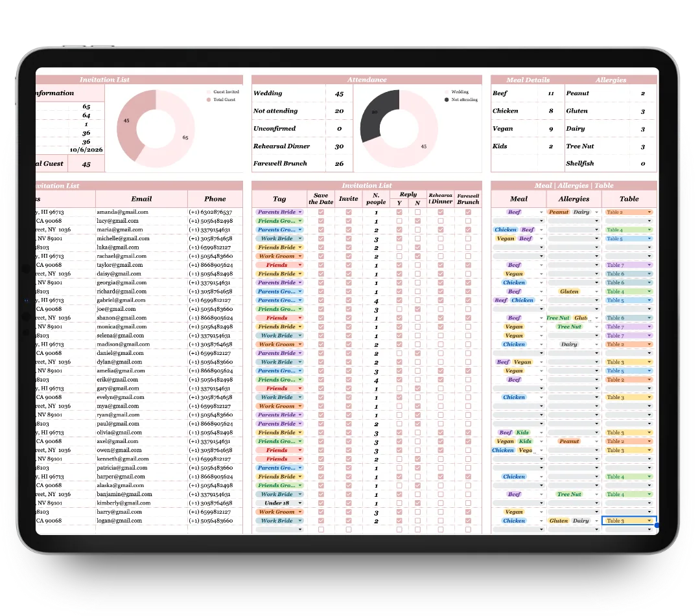The width and height of the screenshot is (700, 616).
Task: Toggle Save the Date checkbox for amanda@gmail.com
Action: (321, 212)
